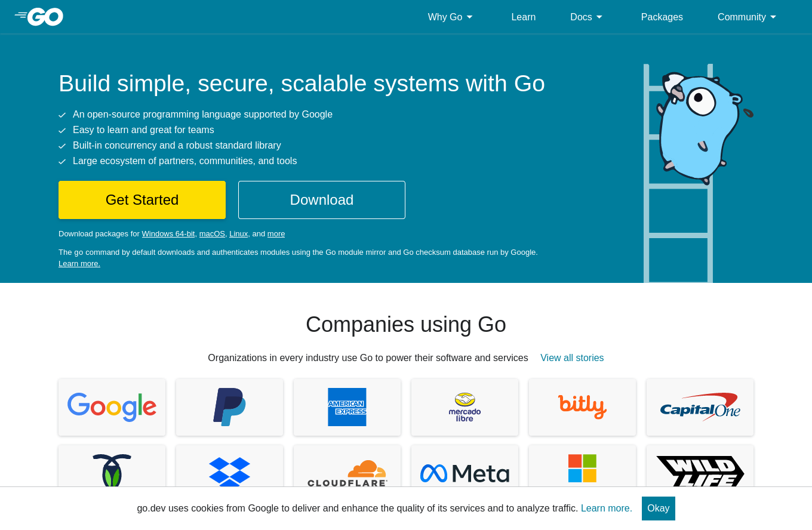Image resolution: width=812 pixels, height=530 pixels.
Task: Open the Learn navigation item
Action: (x=524, y=17)
